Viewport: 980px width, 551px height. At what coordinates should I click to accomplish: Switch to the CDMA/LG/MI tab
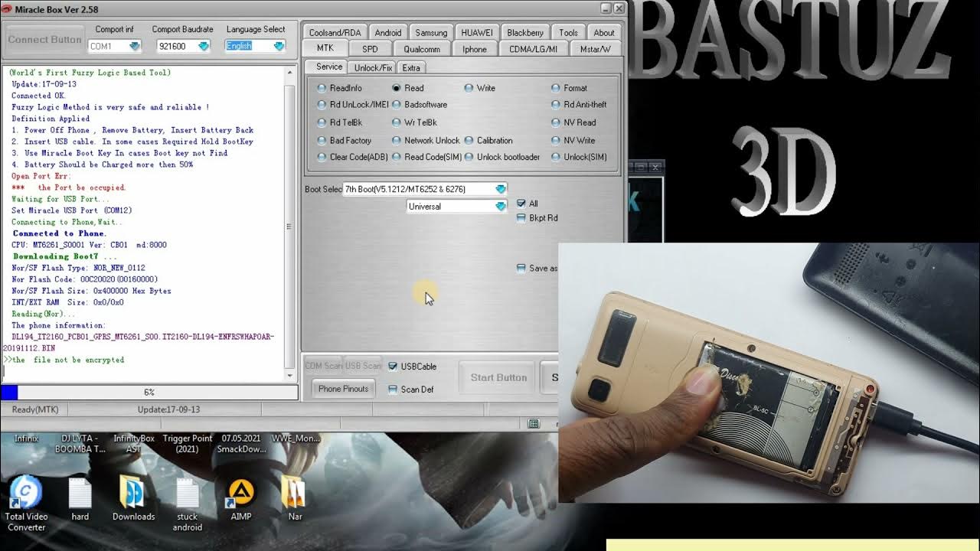[534, 49]
